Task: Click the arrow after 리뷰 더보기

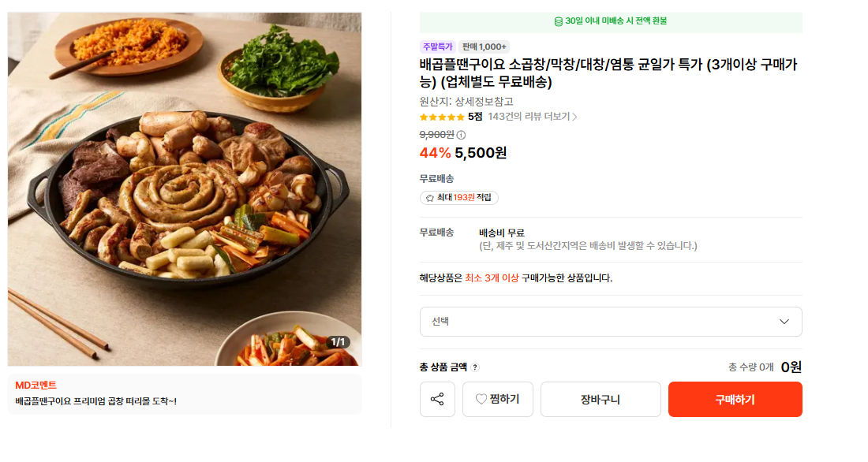Action: coord(574,117)
